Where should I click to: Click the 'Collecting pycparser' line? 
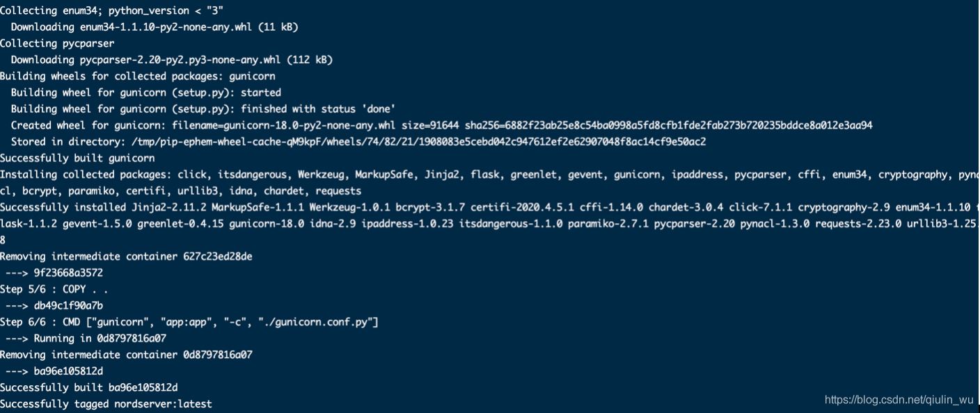pyautogui.click(x=57, y=43)
